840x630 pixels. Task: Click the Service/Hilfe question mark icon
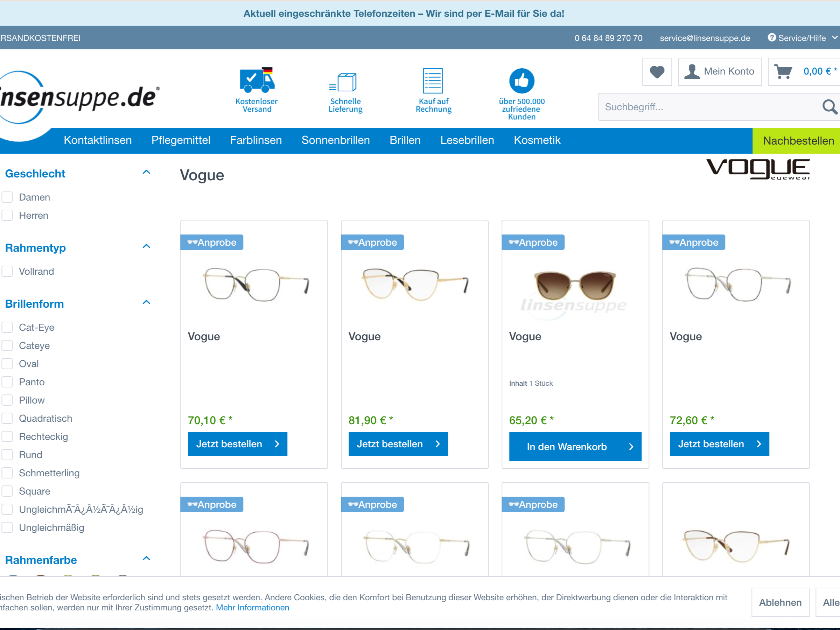coord(772,37)
